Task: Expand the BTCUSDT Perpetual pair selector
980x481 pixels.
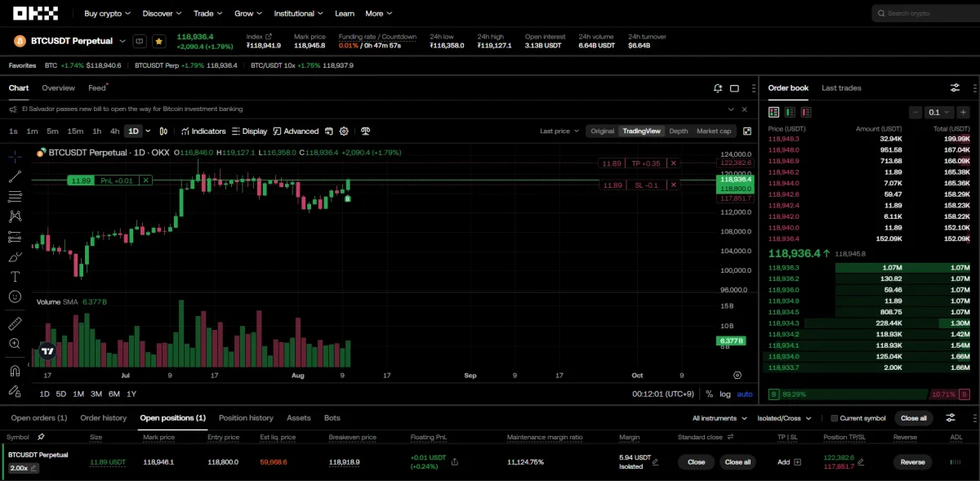Action: click(x=122, y=41)
